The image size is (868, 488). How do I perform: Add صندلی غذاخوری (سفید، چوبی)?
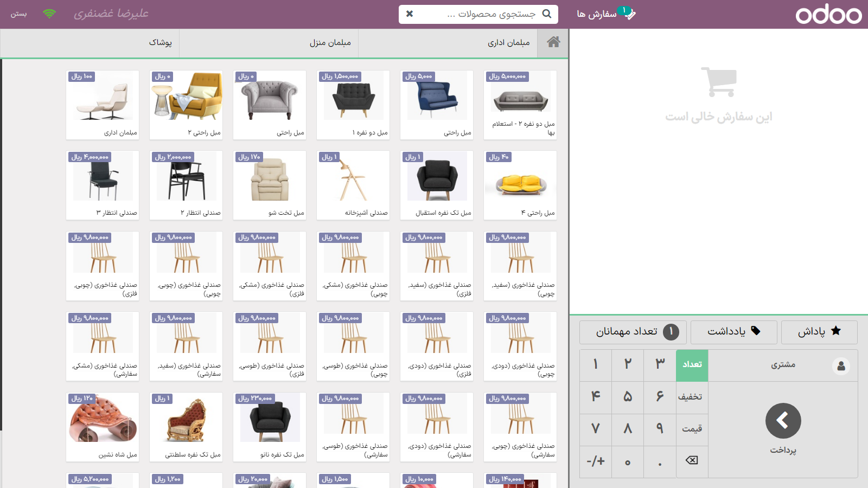(520, 266)
